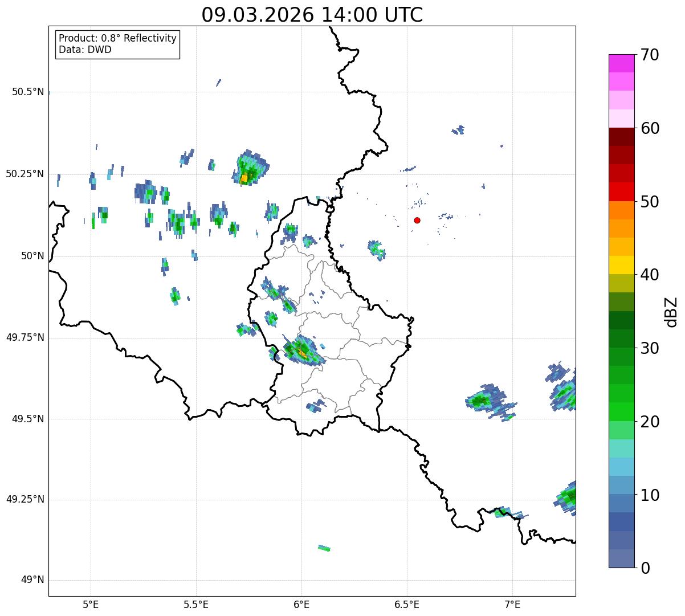Click the 6°E longitude label
This screenshot has height=616, width=685.
pos(301,606)
